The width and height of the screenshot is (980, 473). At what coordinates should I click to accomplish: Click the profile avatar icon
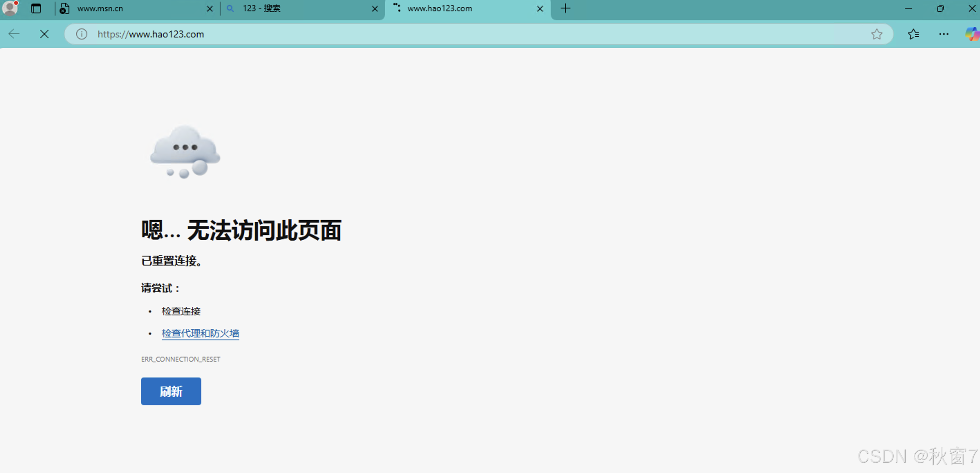click(10, 8)
